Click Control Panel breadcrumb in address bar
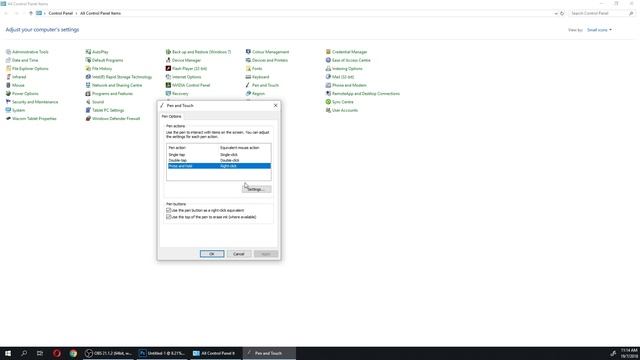The height and width of the screenshot is (360, 640). tap(60, 13)
